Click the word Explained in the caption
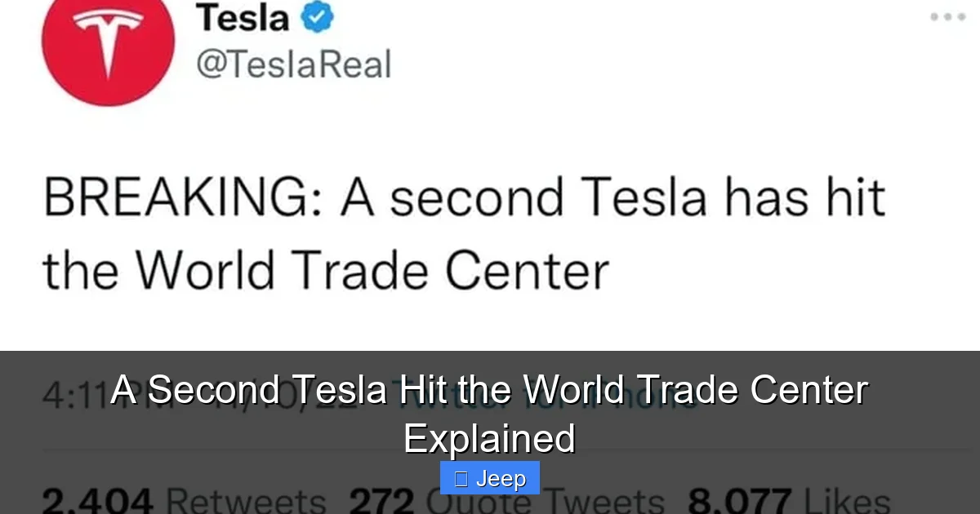The image size is (980, 514). click(x=489, y=438)
